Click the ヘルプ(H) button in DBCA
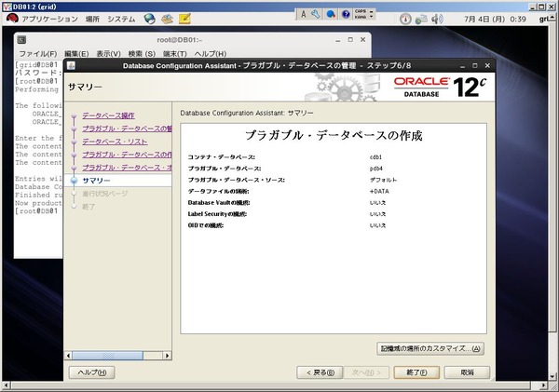 91,372
